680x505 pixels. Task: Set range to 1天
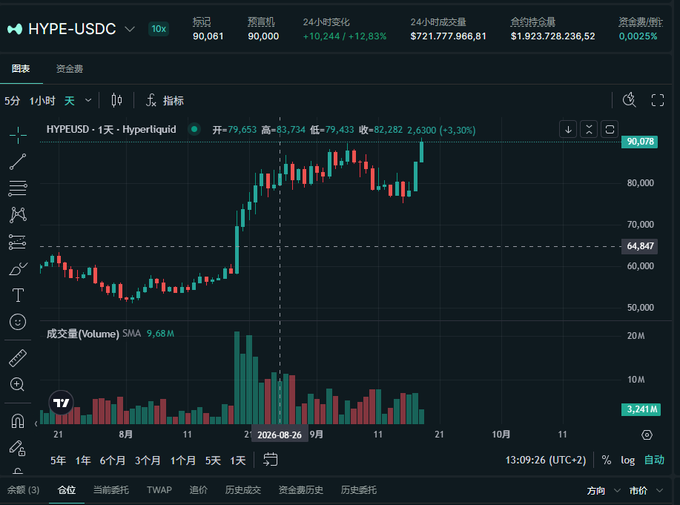(238, 460)
